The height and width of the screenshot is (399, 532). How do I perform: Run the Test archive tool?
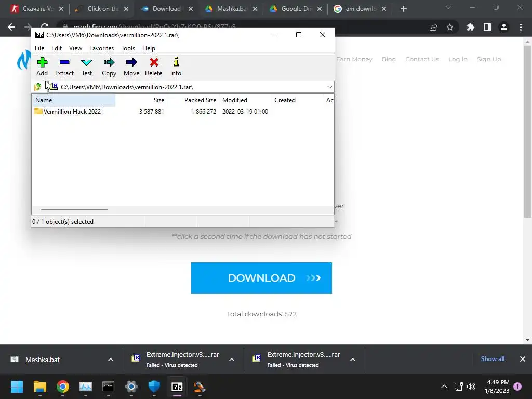(87, 66)
